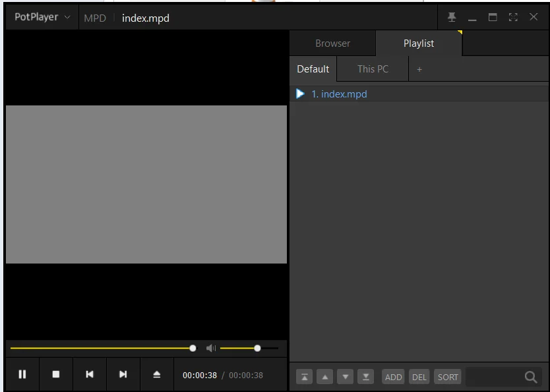Stop the video with the stop button
The height and width of the screenshot is (392, 550).
56,374
